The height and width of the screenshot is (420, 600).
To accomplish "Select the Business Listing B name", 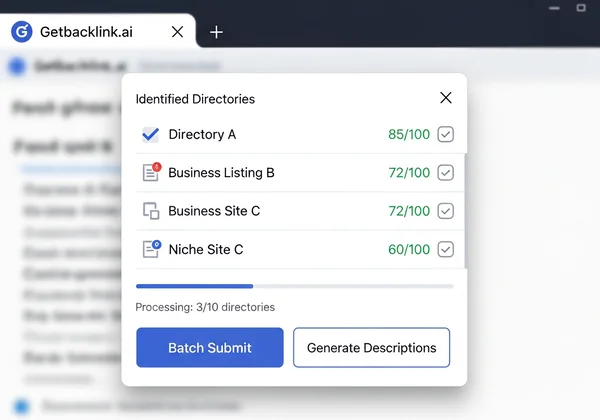I will tap(221, 173).
